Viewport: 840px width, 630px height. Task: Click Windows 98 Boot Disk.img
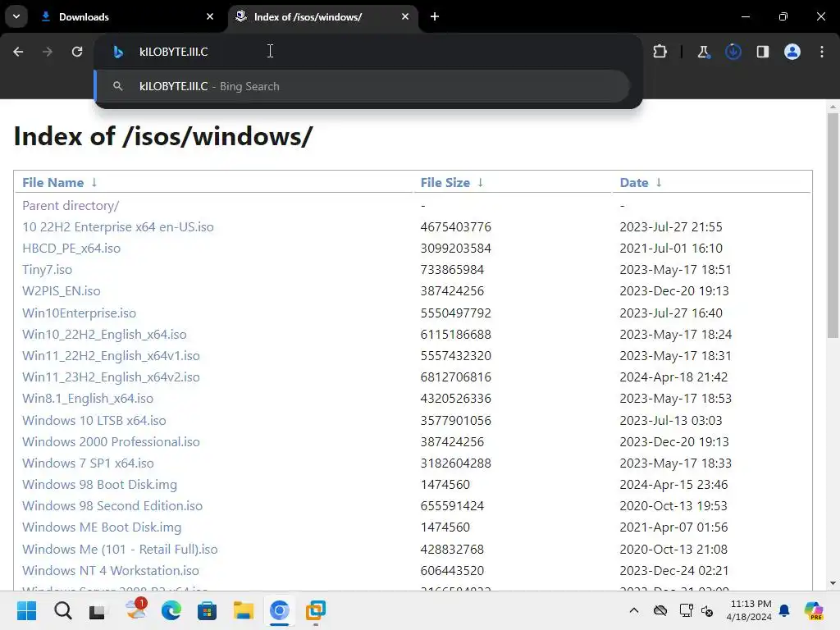pos(99,485)
